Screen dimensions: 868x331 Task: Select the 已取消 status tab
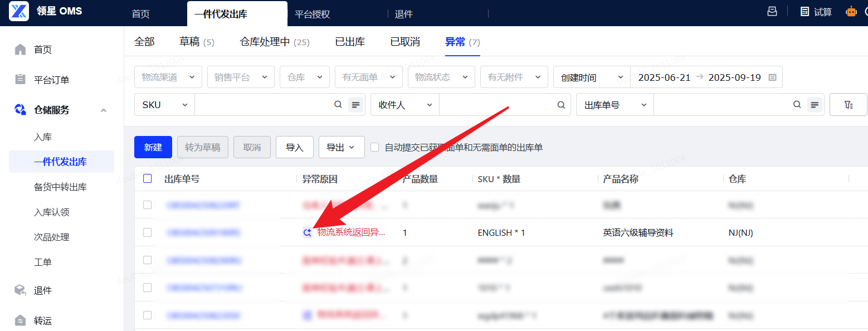[405, 42]
